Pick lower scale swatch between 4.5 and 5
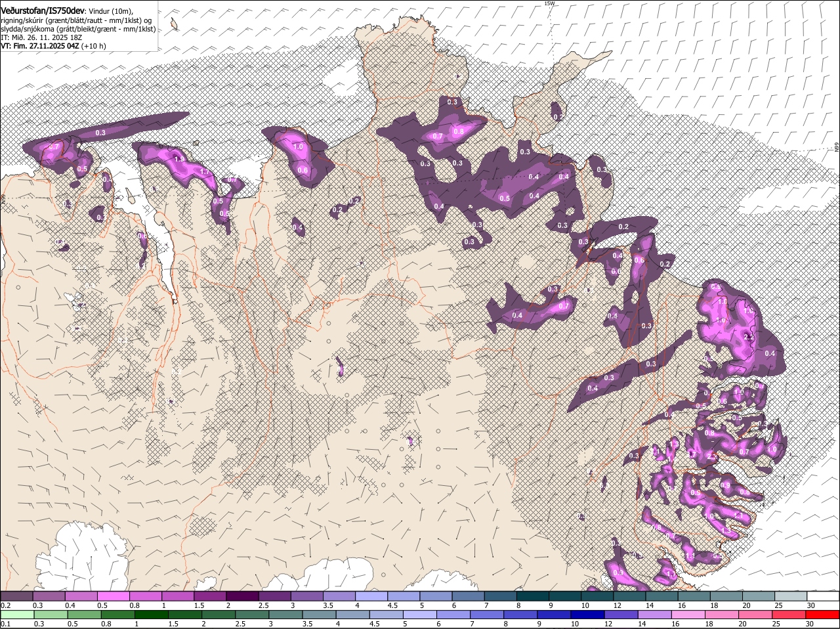The height and width of the screenshot is (629, 840). [x=386, y=615]
